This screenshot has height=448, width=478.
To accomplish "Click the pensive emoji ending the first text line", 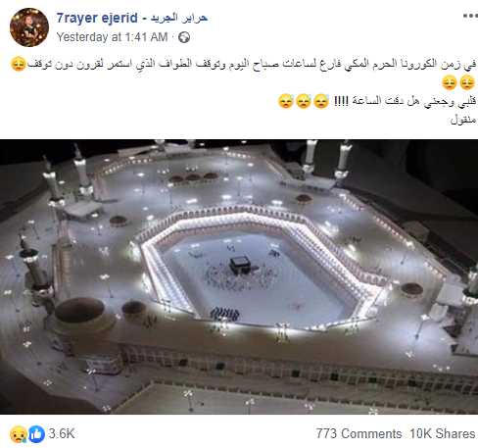I will pos(19,64).
